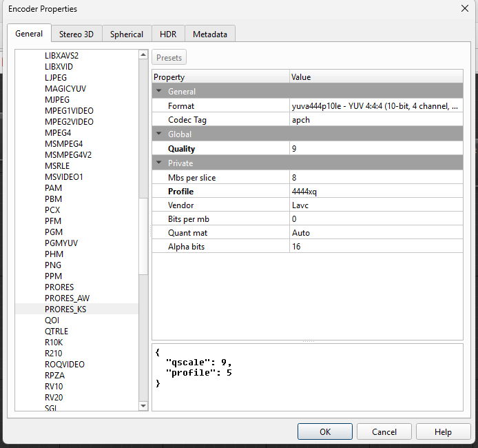
Task: Select the LIBXAVS2 encoder
Action: [61, 56]
